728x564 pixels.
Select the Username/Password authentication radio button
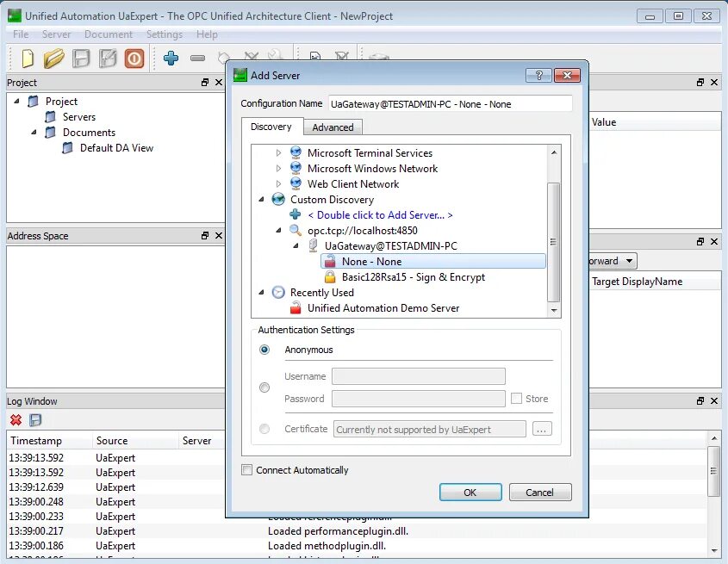click(x=264, y=387)
